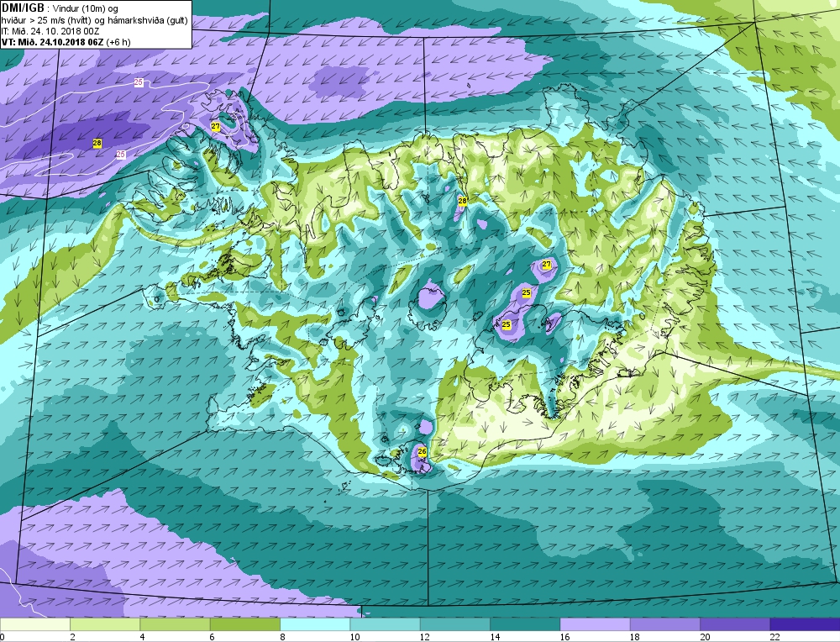Click the legend scale value 8
Screen dimensions: 840x642
click(x=282, y=637)
